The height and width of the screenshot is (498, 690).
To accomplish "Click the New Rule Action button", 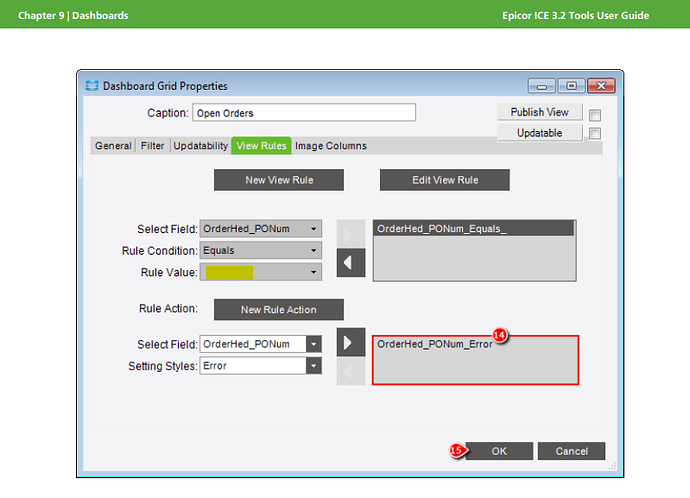I will pyautogui.click(x=279, y=310).
